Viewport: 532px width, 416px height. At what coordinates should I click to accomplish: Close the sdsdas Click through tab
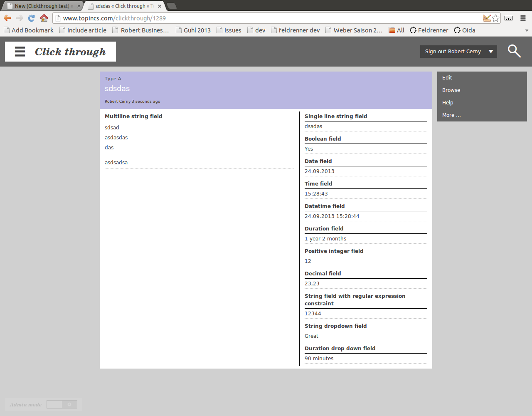pyautogui.click(x=160, y=6)
